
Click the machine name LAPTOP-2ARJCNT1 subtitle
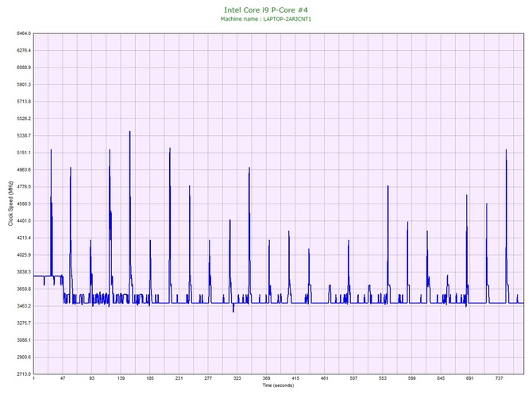[266, 19]
